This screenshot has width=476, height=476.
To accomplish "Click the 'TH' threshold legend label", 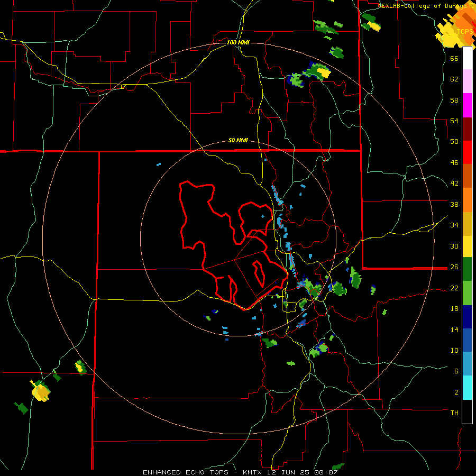I will 454,413.
